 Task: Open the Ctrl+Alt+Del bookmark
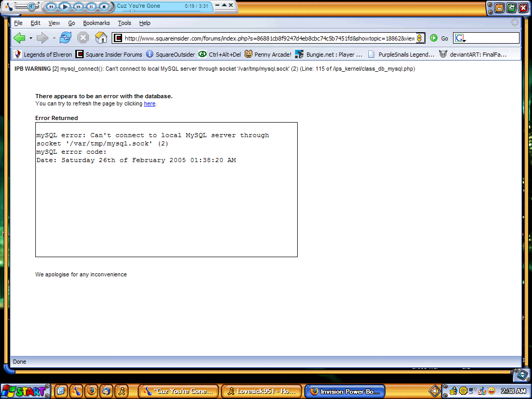point(220,54)
